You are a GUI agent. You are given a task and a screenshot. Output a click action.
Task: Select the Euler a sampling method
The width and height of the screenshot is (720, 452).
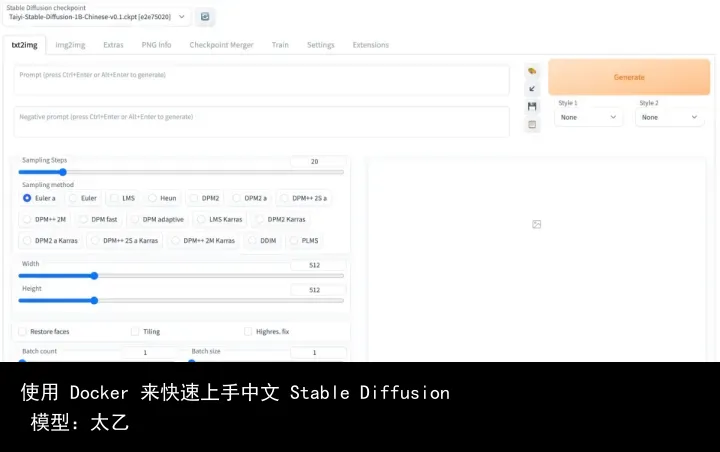[39, 198]
